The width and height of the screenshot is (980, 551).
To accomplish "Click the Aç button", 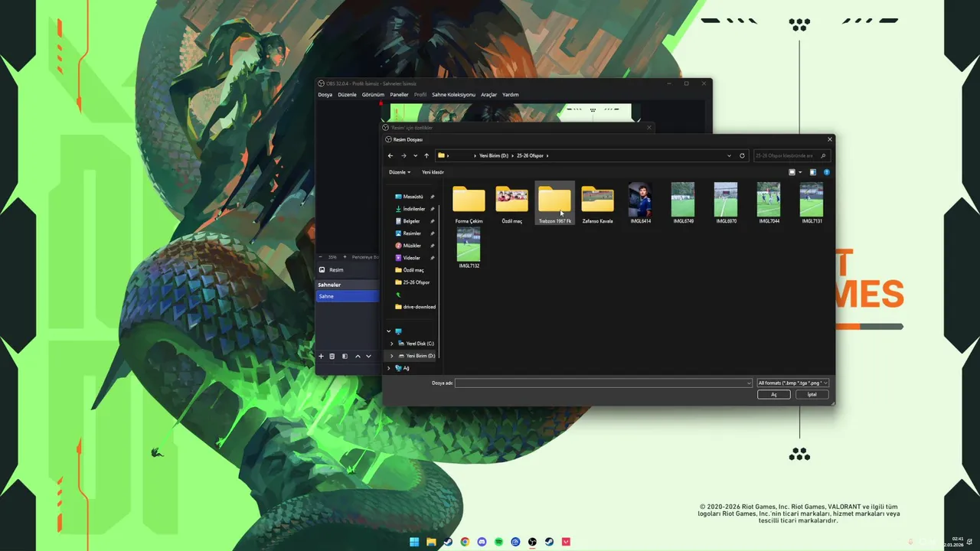I will pyautogui.click(x=773, y=395).
